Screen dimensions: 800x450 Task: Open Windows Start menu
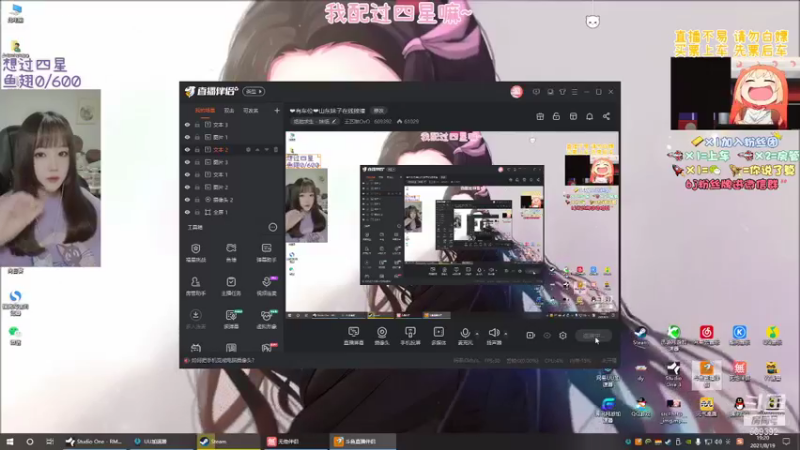click(x=9, y=442)
